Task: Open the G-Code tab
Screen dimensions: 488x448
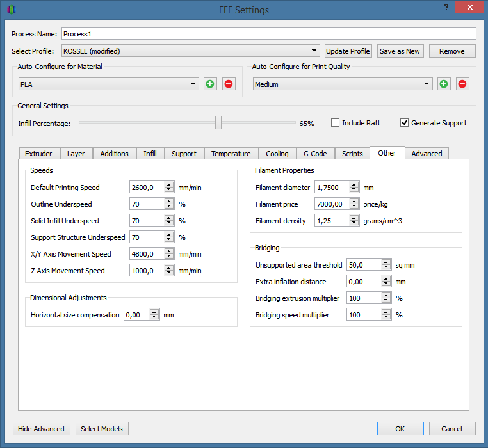Action: [x=315, y=154]
